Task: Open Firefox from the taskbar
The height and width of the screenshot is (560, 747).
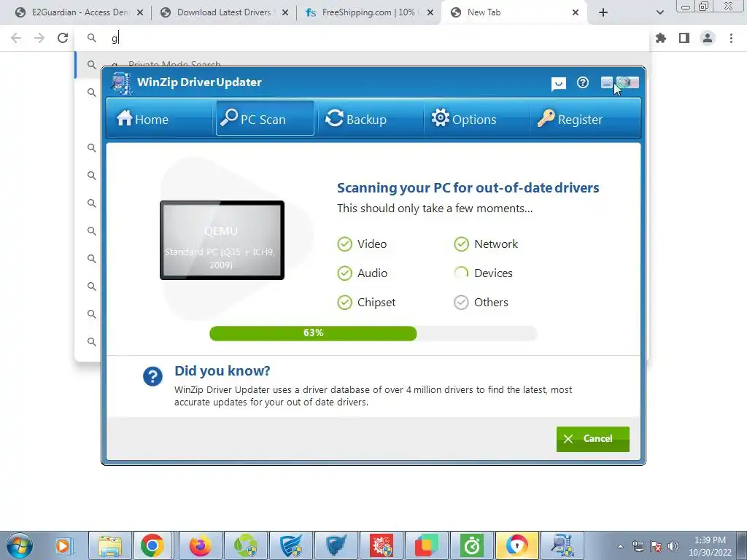Action: pos(200,545)
